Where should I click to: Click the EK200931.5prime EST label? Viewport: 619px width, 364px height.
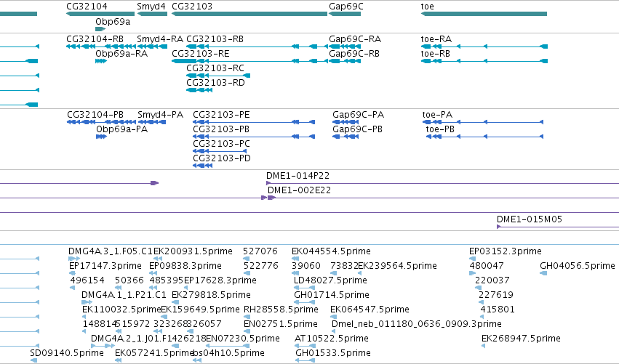193,252
